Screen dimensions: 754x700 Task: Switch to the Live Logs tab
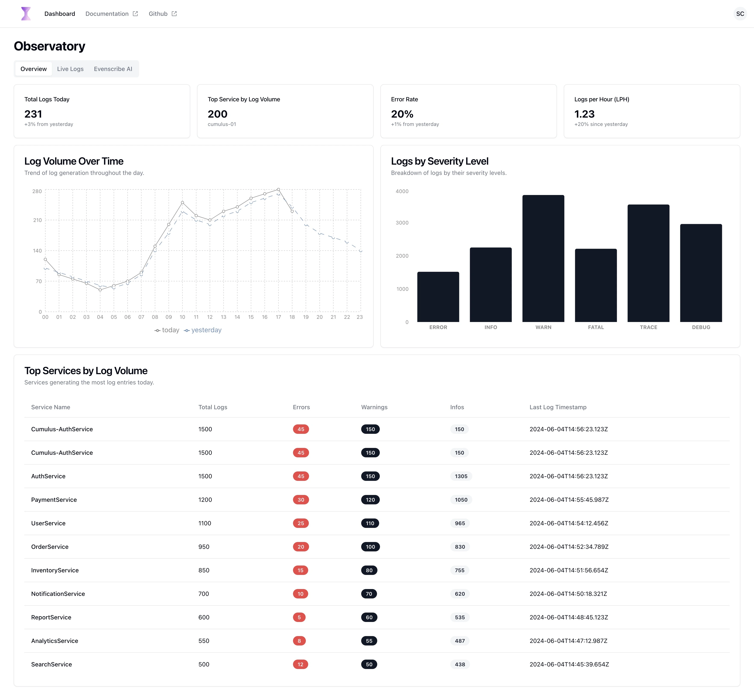(x=70, y=69)
